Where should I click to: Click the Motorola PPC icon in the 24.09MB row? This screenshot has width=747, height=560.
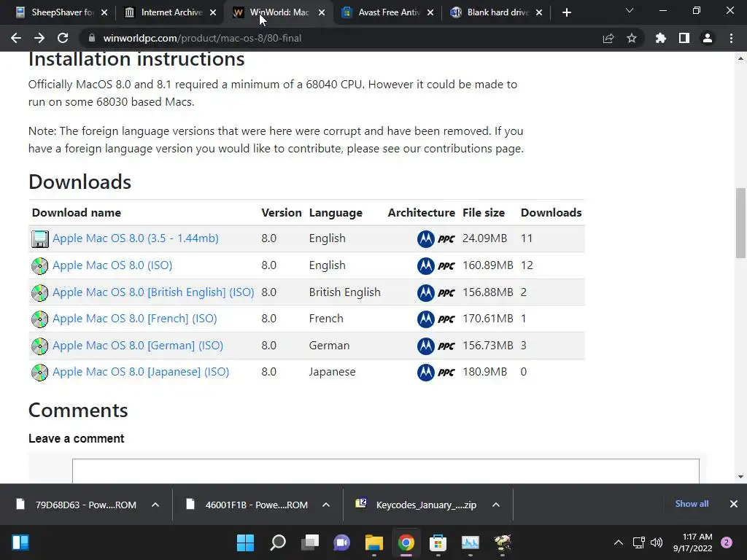pyautogui.click(x=436, y=238)
